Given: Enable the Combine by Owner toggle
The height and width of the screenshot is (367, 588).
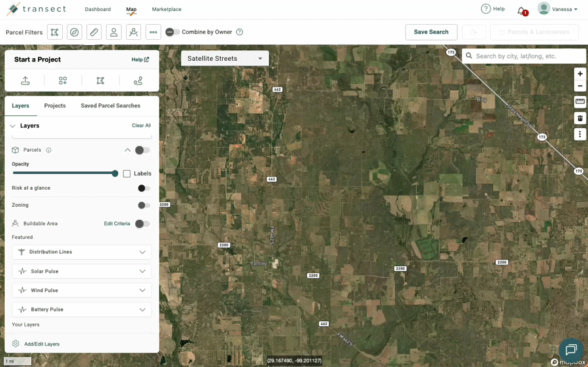Looking at the screenshot, I should 172,32.
